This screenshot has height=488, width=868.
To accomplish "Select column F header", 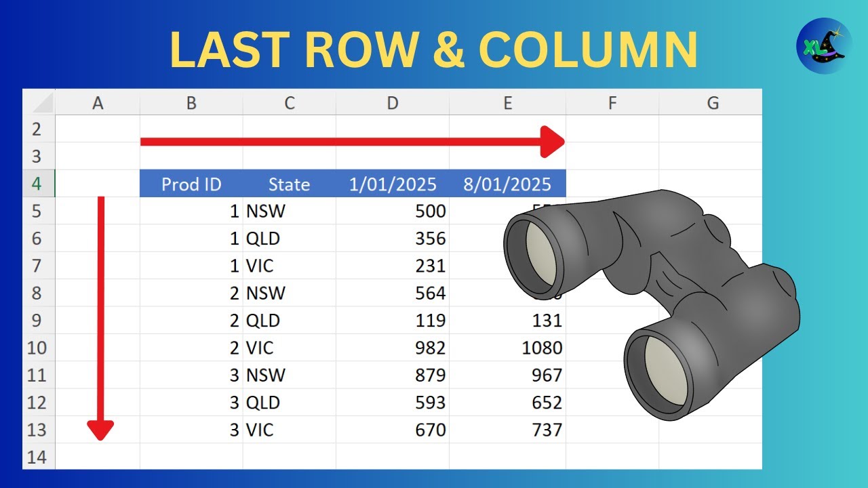I will click(x=612, y=102).
